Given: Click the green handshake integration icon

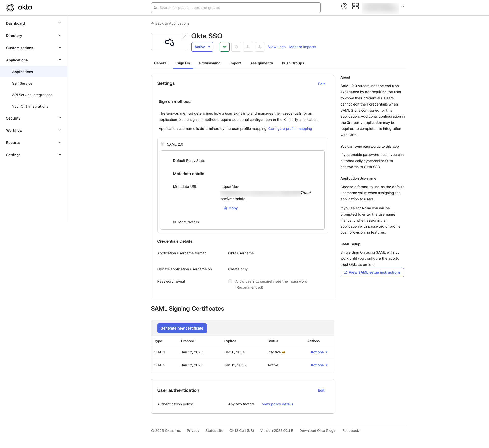Looking at the screenshot, I should pyautogui.click(x=224, y=47).
